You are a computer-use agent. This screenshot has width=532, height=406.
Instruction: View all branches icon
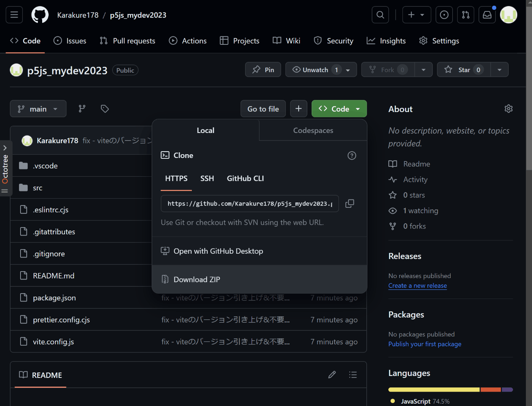point(82,109)
